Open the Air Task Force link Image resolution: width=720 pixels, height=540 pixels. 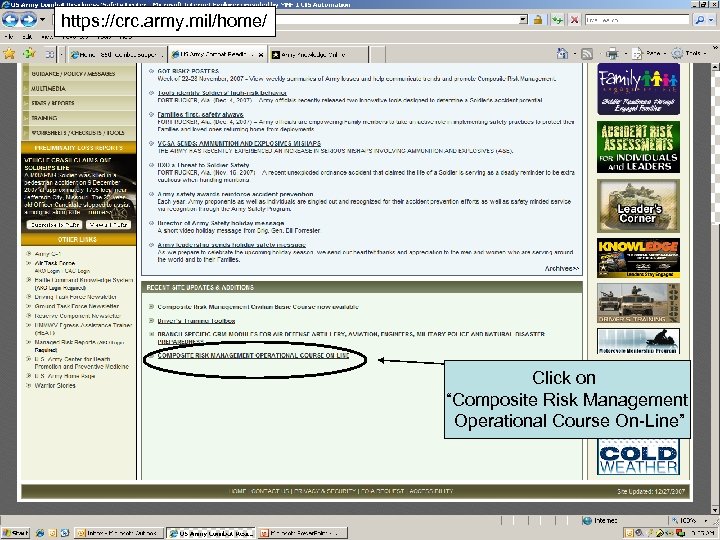(55, 263)
